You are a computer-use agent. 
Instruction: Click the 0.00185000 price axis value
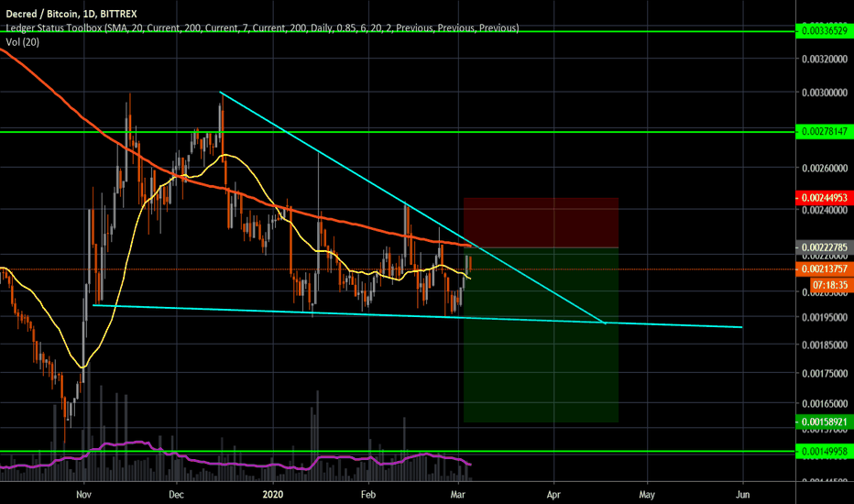(x=824, y=345)
